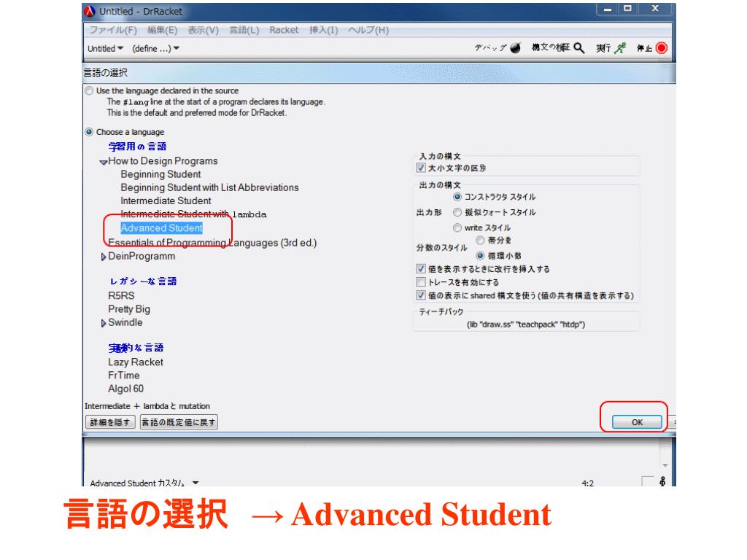This screenshot has width=747, height=560.
Task: Open the Edit (編集) menu
Action: 162,30
